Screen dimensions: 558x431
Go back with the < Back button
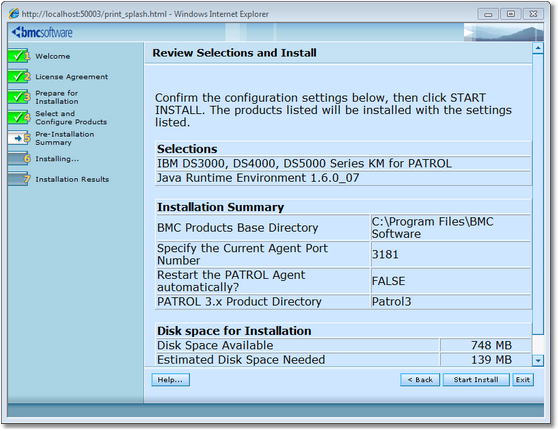[x=420, y=379]
